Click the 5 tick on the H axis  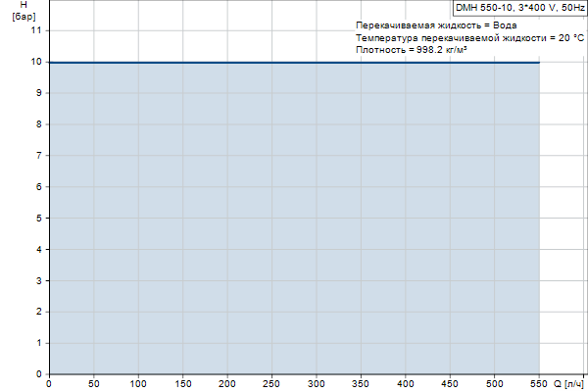point(40,218)
